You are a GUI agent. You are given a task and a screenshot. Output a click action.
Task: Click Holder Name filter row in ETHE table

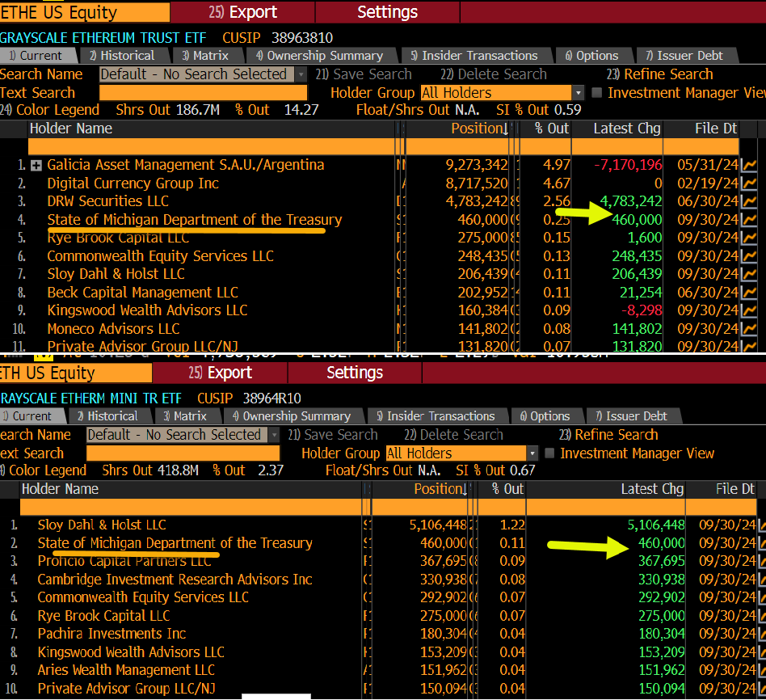(x=211, y=146)
